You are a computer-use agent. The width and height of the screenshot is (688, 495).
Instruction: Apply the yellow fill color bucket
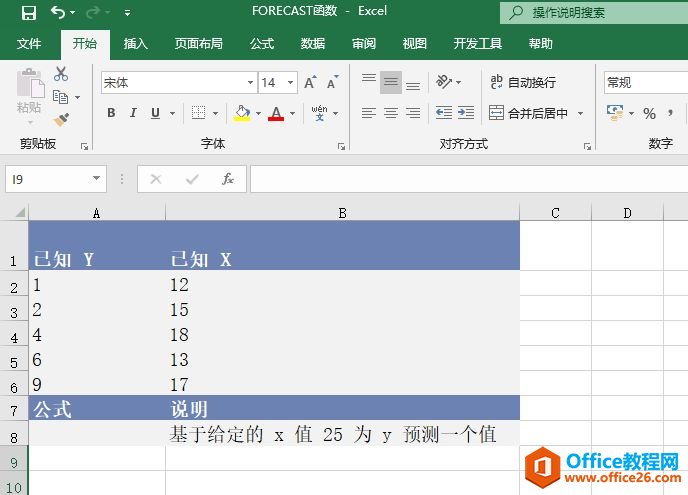point(242,113)
